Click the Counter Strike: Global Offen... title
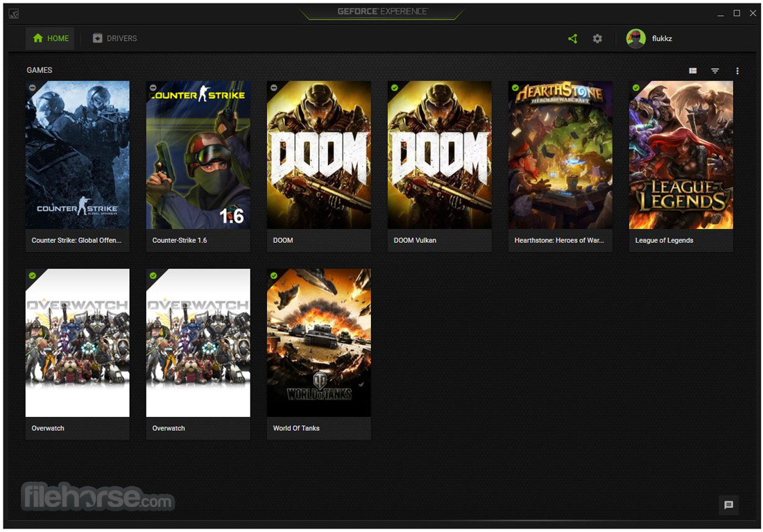 click(x=76, y=240)
